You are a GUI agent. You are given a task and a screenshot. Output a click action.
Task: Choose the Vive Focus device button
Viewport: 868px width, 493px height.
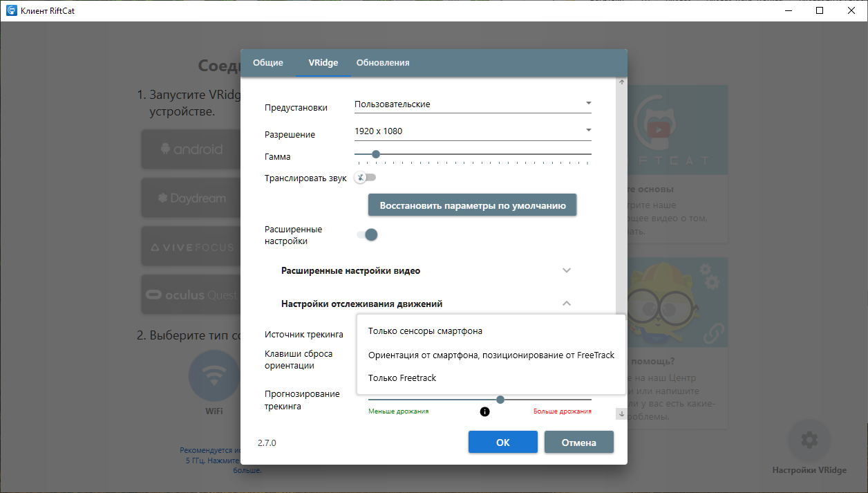[x=191, y=246]
